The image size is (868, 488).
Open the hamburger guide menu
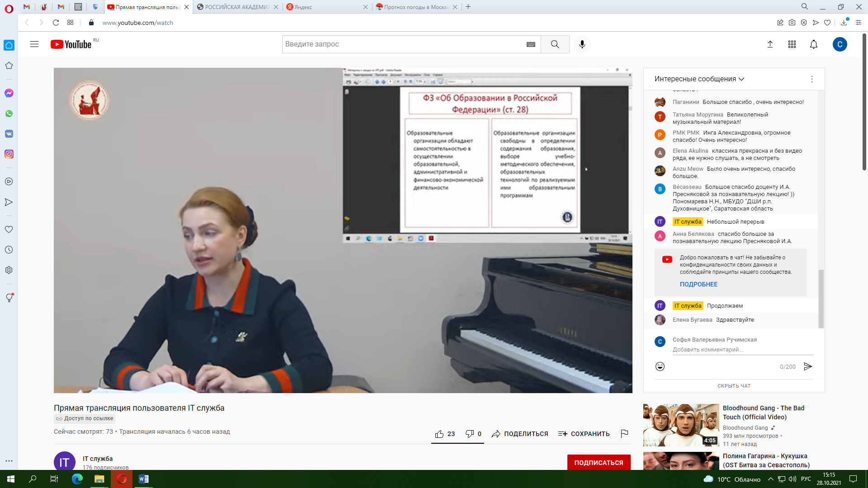pos(34,44)
